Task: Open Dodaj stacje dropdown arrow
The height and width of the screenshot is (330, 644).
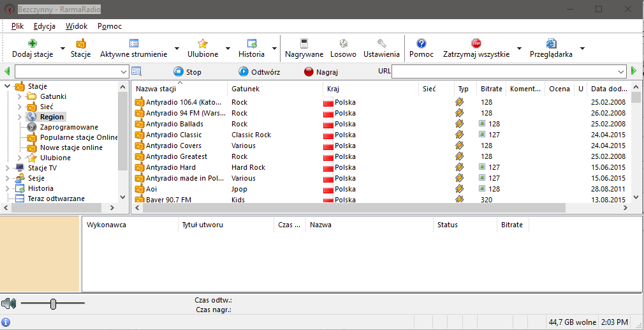Action: tap(62, 49)
